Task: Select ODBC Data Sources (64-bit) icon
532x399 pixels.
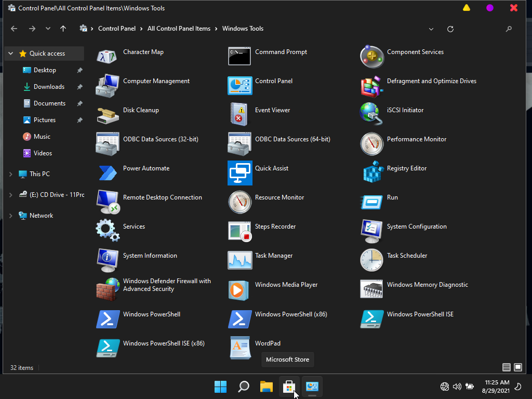Action: click(240, 144)
